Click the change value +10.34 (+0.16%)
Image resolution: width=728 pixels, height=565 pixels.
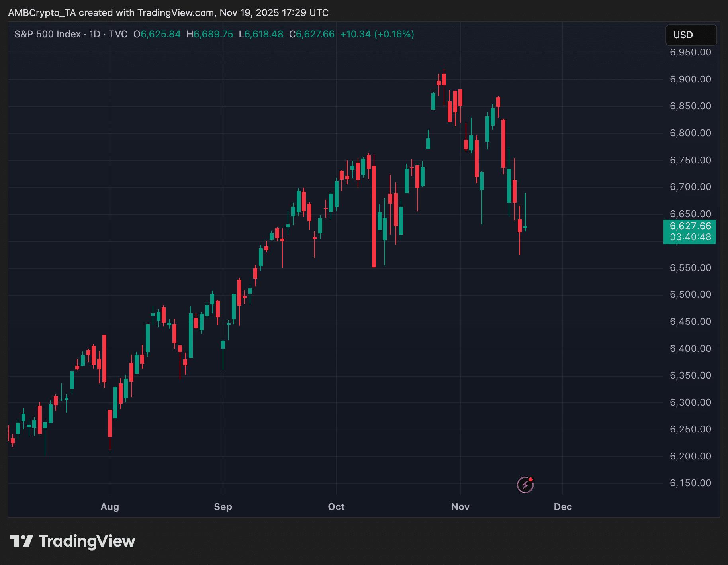(x=377, y=34)
